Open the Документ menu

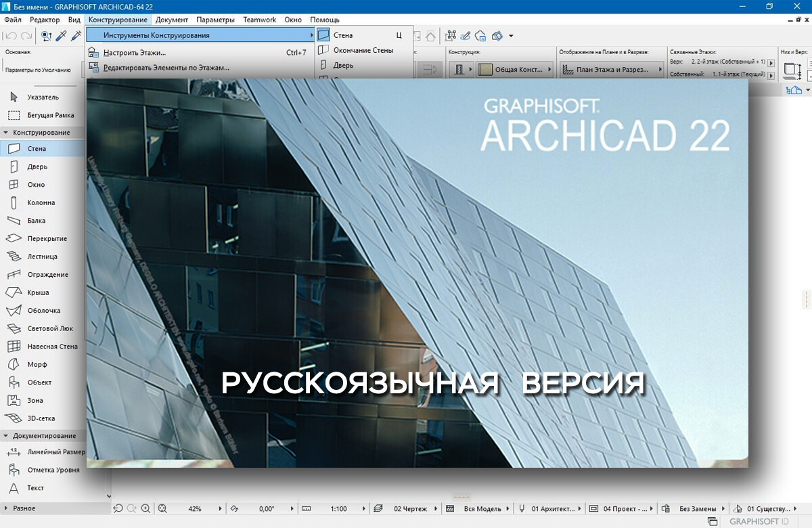tap(171, 20)
